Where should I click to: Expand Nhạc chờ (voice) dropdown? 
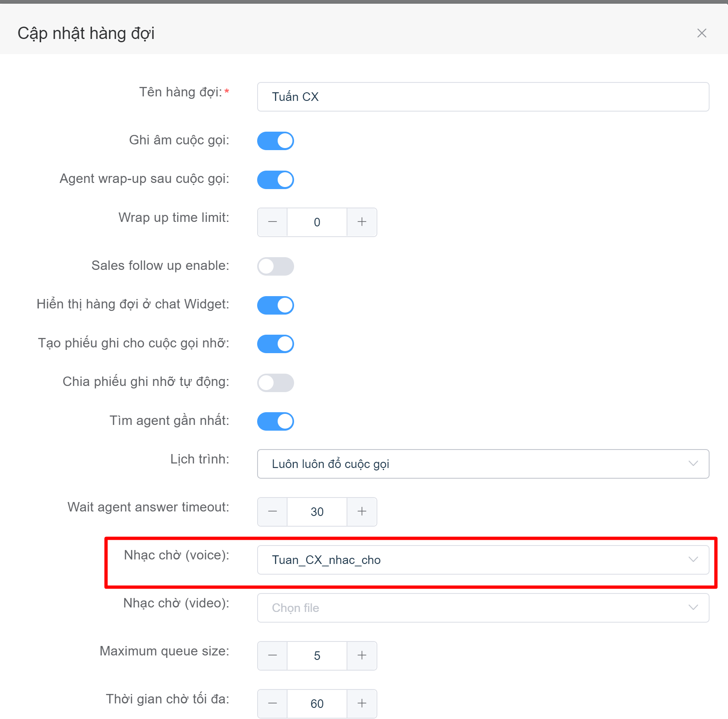coord(483,560)
